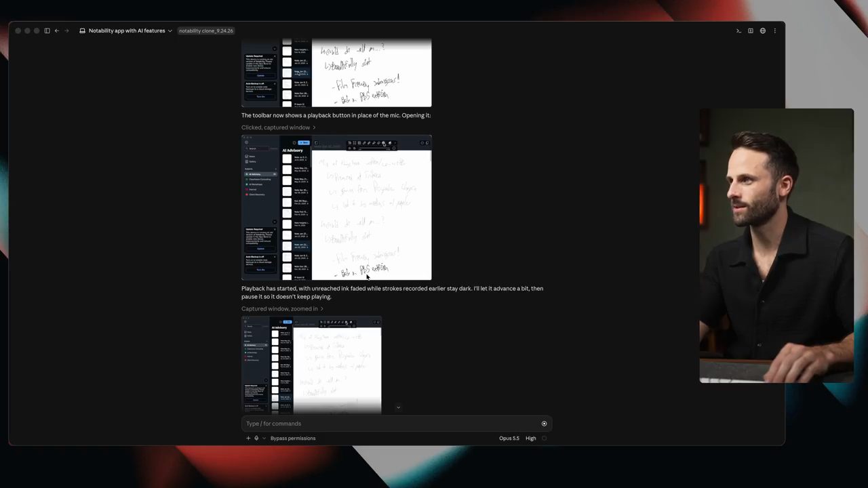
Task: Open the terminal icon in the top bar
Action: (738, 30)
